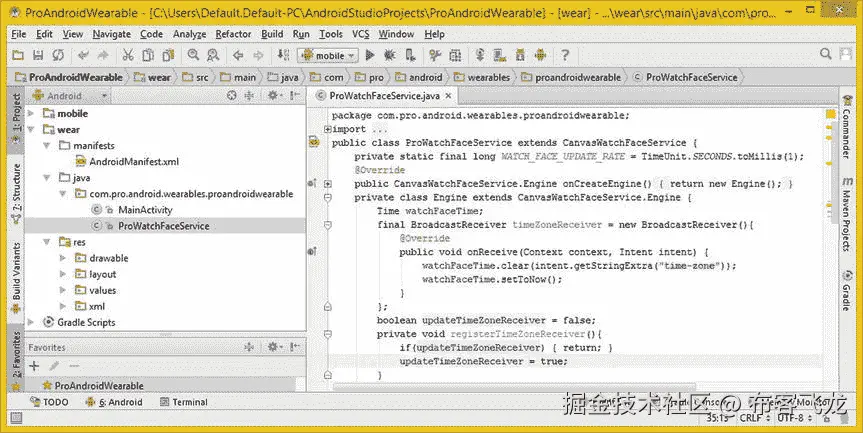Click the Debug bug icon
863x433 pixels.
click(390, 55)
